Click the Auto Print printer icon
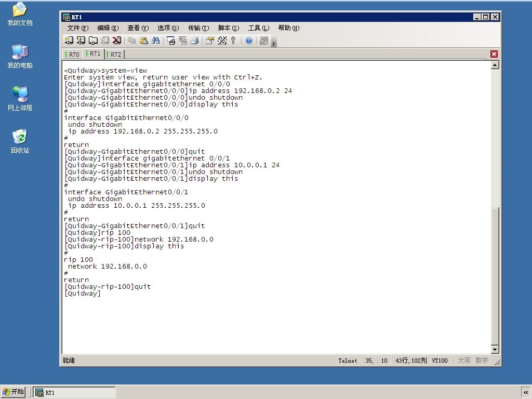Image resolution: width=532 pixels, height=399 pixels. click(195, 41)
